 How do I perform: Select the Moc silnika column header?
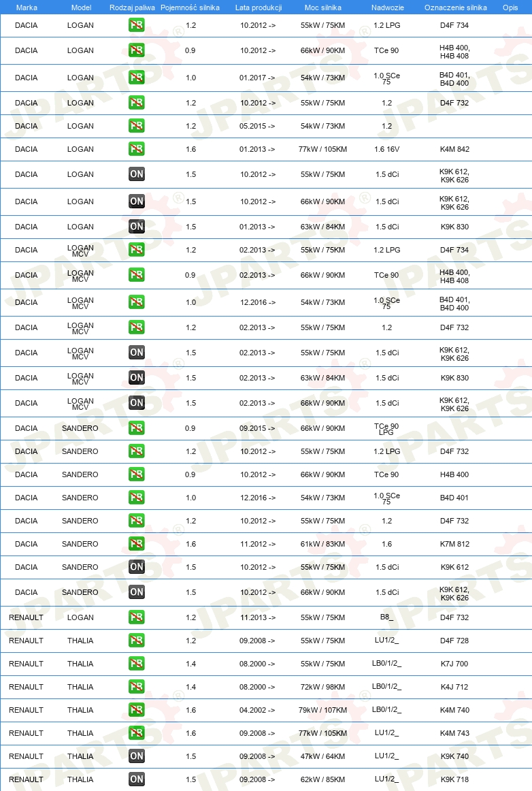tap(322, 7)
